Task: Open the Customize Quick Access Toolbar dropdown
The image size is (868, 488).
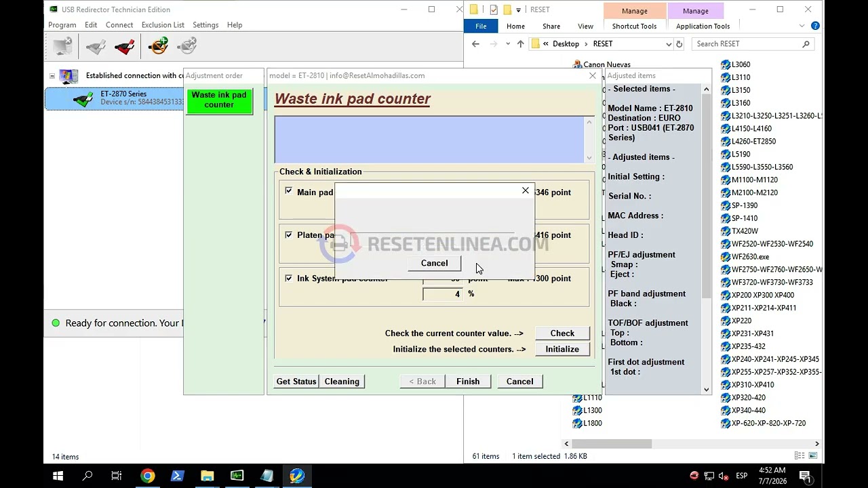Action: pos(518,9)
